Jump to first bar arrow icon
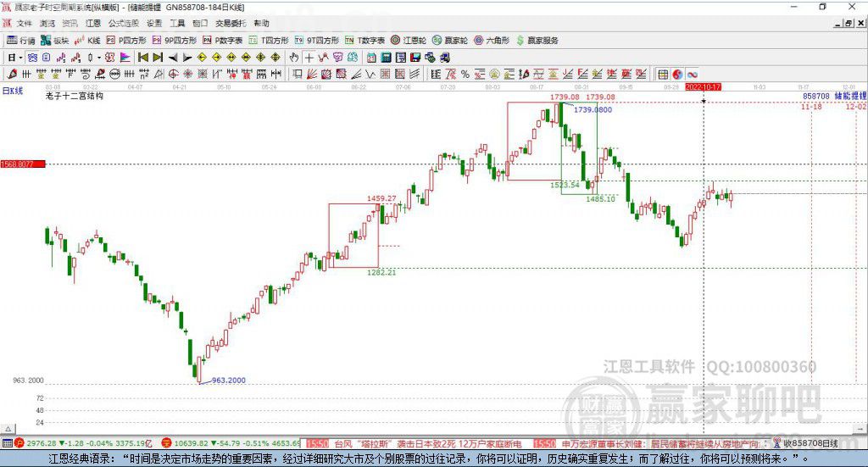Screen dimensions: 868x467 (142, 58)
